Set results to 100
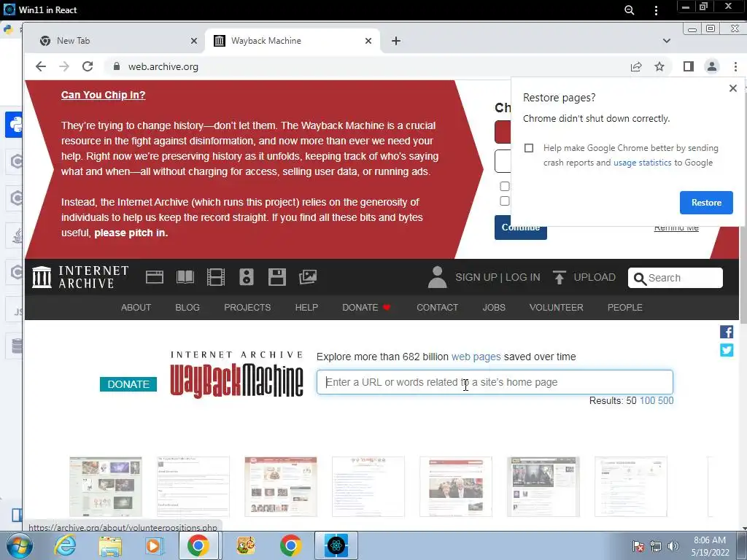This screenshot has height=560, width=747. click(647, 400)
